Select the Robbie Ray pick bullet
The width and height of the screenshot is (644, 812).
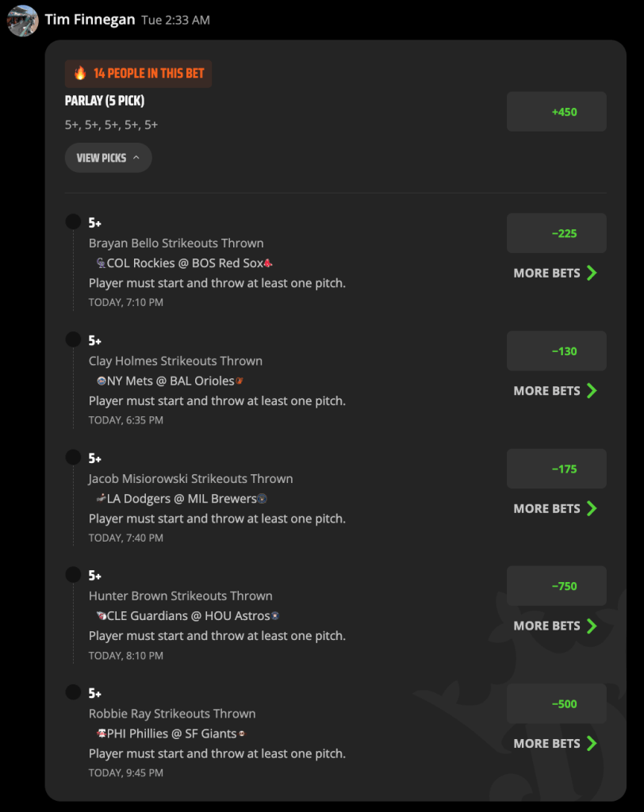[73, 691]
